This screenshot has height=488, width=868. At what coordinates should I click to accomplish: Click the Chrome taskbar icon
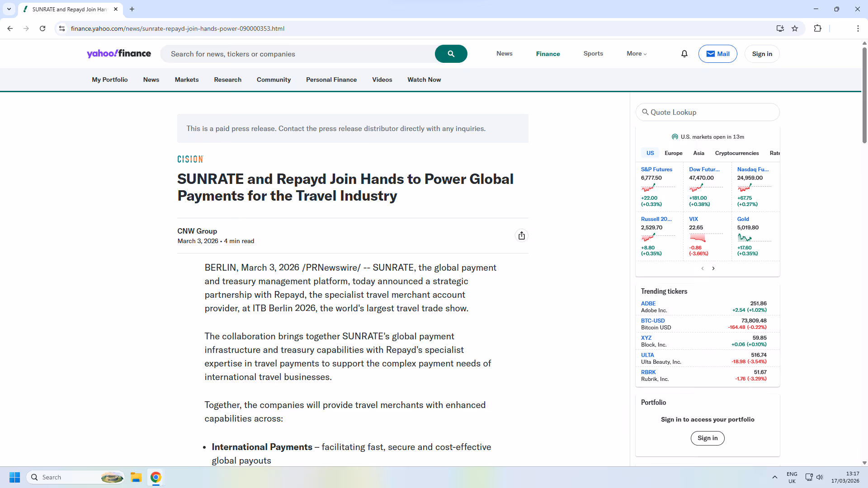pyautogui.click(x=156, y=477)
